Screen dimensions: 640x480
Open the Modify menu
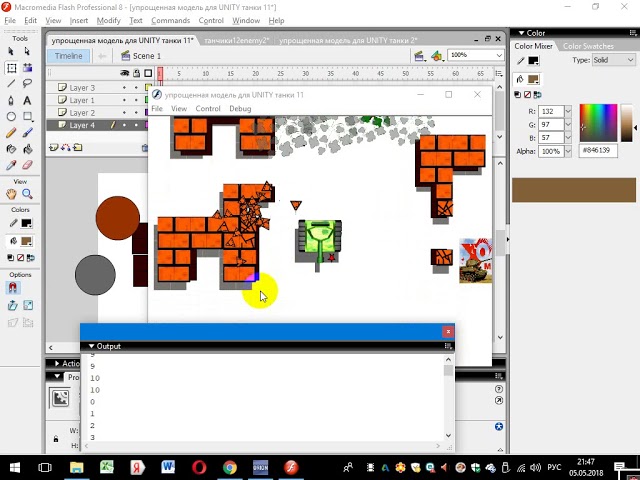(109, 20)
